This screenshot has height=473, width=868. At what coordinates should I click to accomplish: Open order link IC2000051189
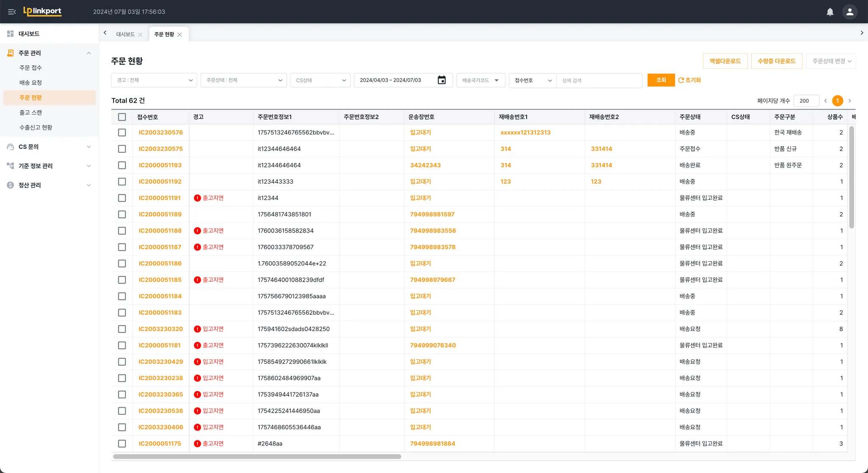coord(160,214)
